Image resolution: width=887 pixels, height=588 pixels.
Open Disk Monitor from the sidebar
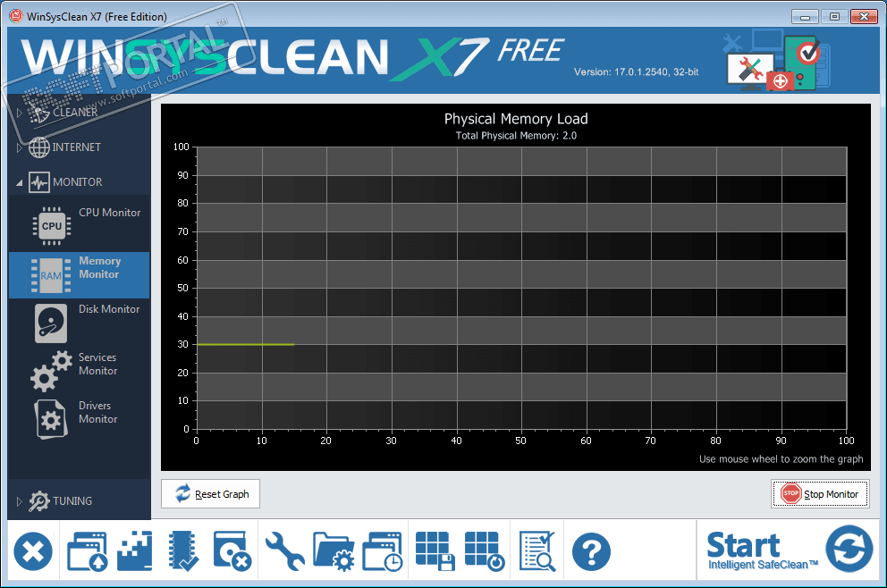[80, 323]
